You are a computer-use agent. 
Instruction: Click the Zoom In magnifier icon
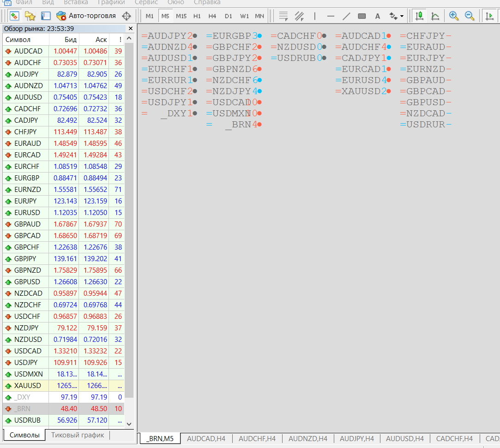click(453, 16)
